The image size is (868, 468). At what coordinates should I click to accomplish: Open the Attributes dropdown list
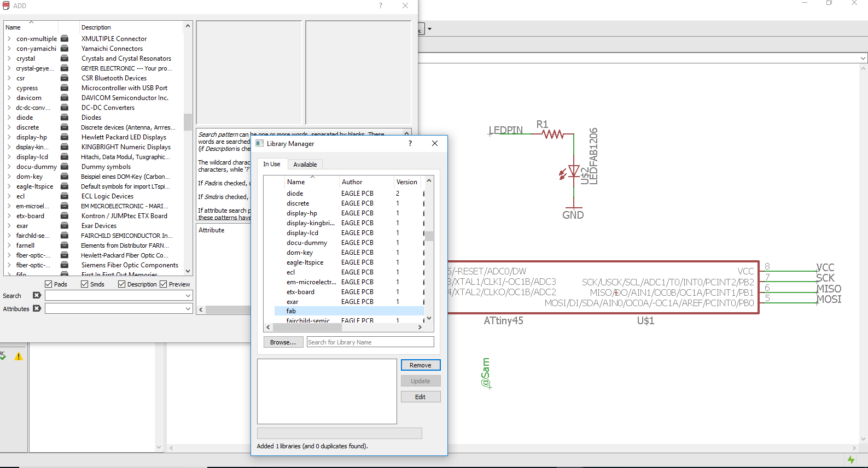(188, 308)
